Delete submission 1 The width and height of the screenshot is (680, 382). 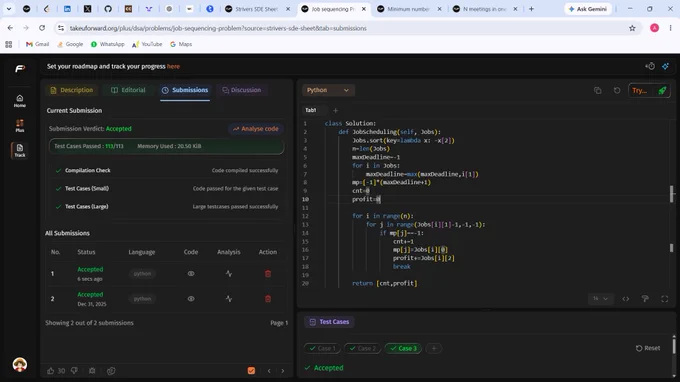pos(268,274)
